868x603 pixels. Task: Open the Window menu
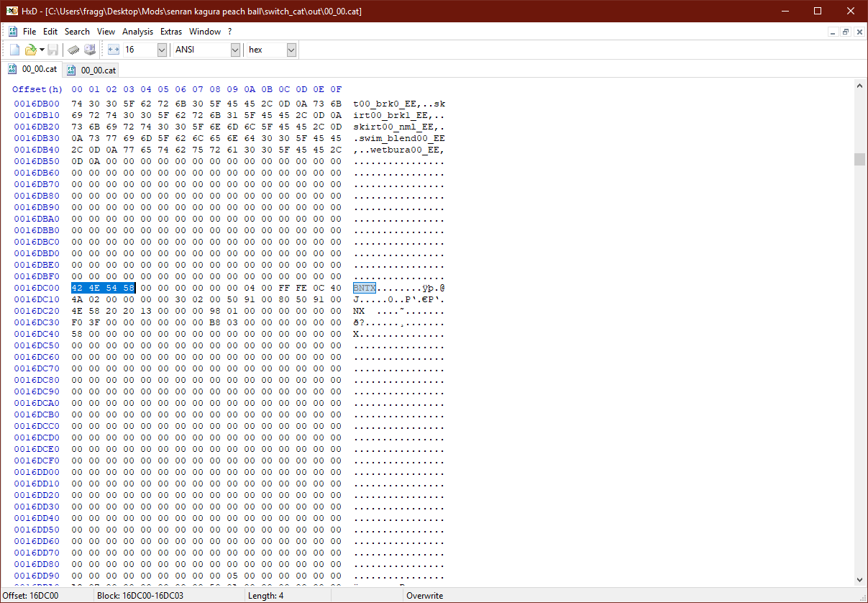pos(205,32)
